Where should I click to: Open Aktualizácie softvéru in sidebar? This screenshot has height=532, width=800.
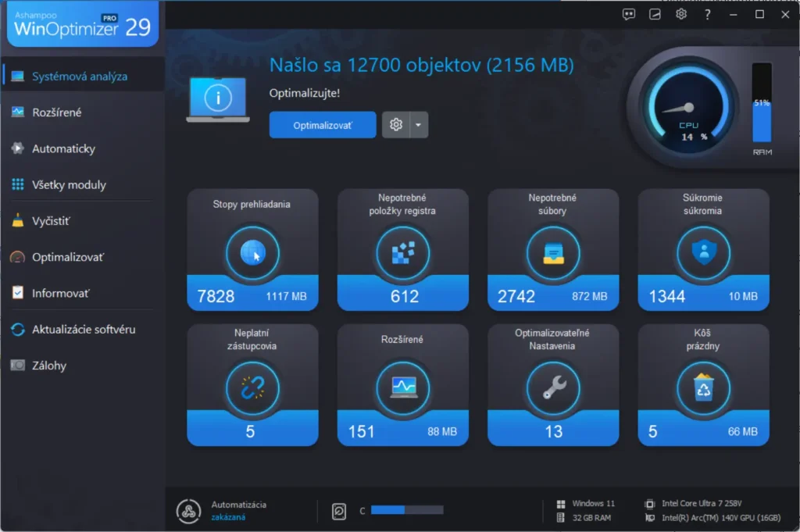pos(83,330)
